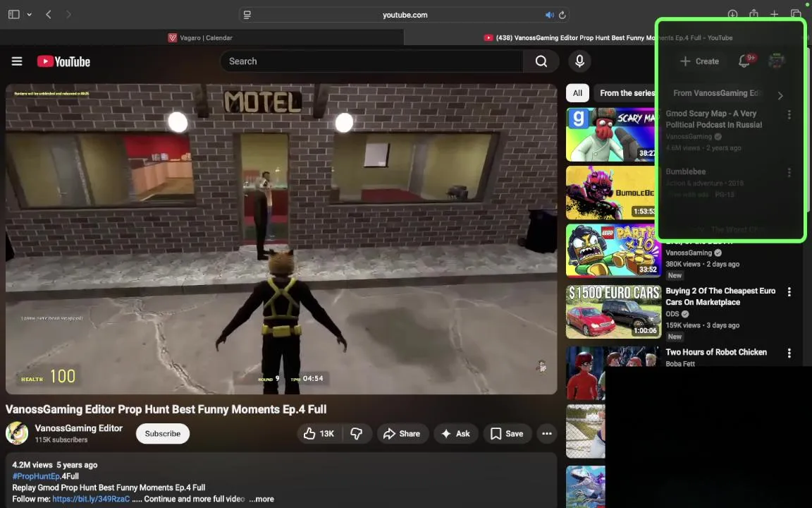Select the From VanossGaming Ed chip
The height and width of the screenshot is (508, 812).
pos(716,93)
